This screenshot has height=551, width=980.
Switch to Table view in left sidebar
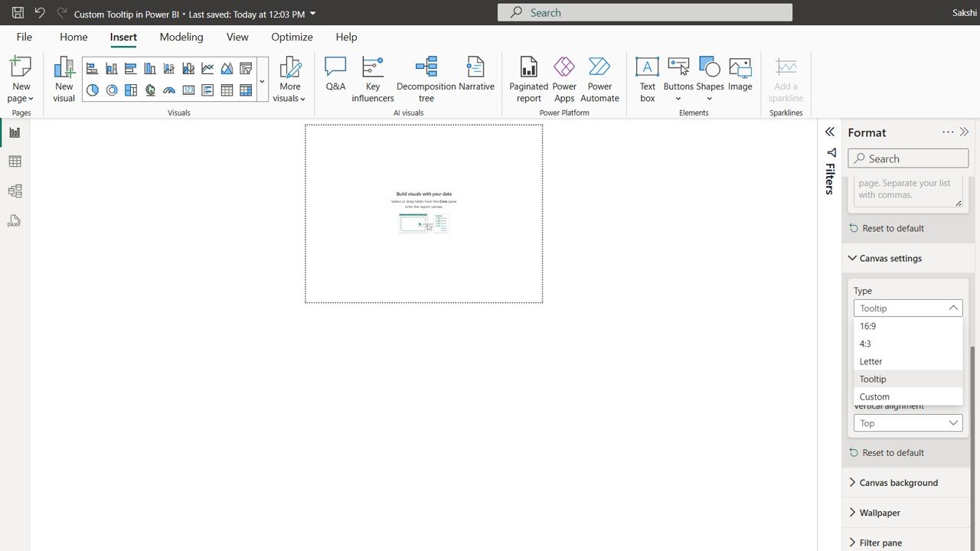pos(15,161)
